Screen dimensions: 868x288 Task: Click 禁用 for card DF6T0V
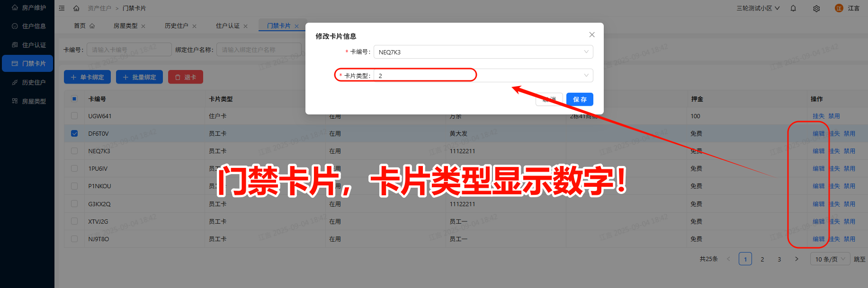coord(850,134)
